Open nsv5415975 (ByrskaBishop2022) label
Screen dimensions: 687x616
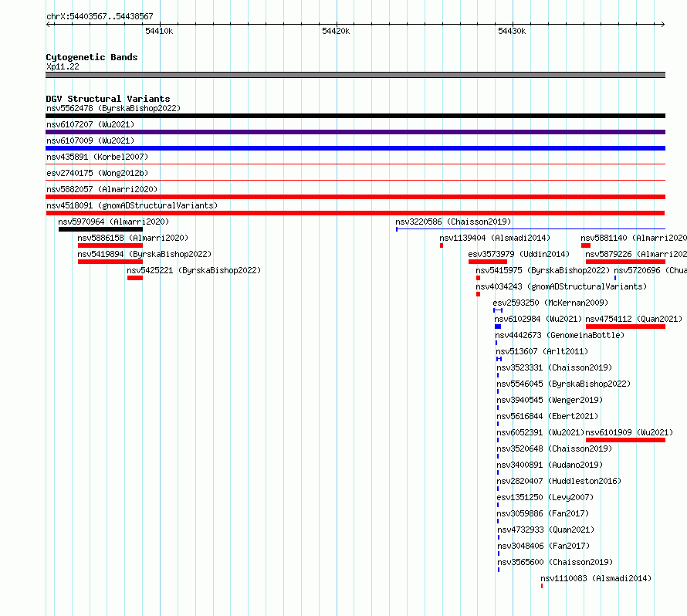(x=543, y=270)
